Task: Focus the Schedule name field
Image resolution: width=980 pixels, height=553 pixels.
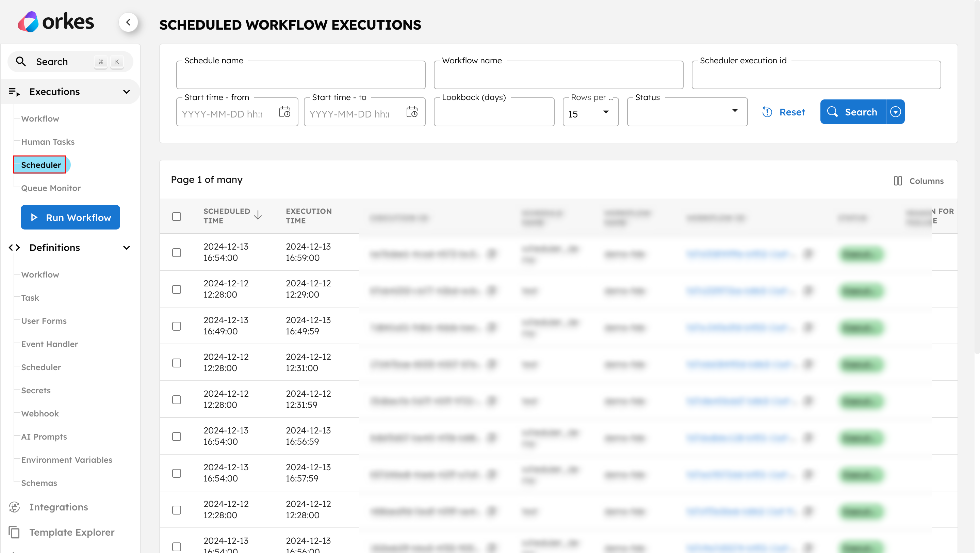Action: point(300,75)
